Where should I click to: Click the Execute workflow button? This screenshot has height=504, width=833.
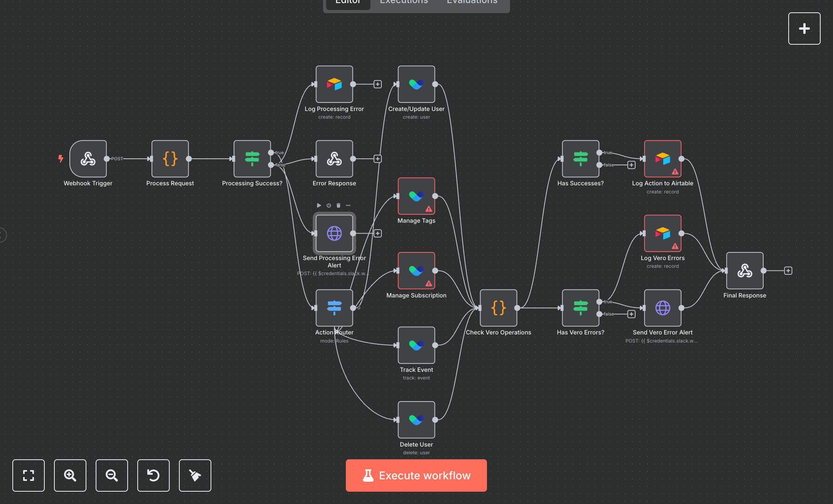click(x=416, y=475)
